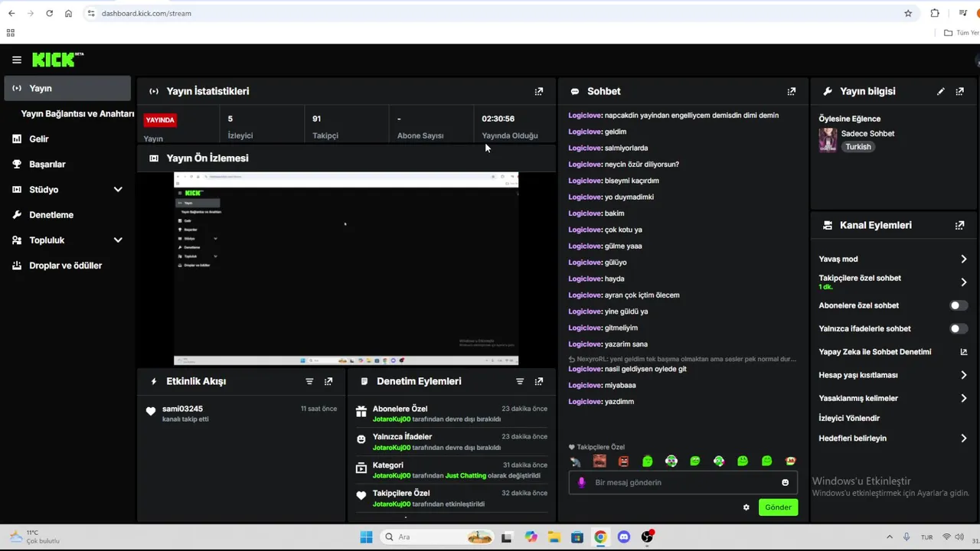Click the 'Öylesine Eğlence' stream title

[850, 119]
